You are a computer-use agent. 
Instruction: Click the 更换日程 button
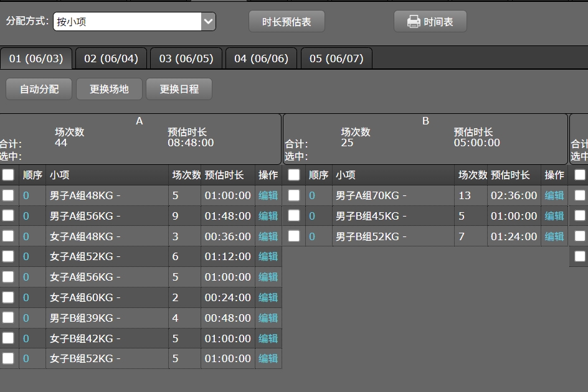tap(179, 88)
